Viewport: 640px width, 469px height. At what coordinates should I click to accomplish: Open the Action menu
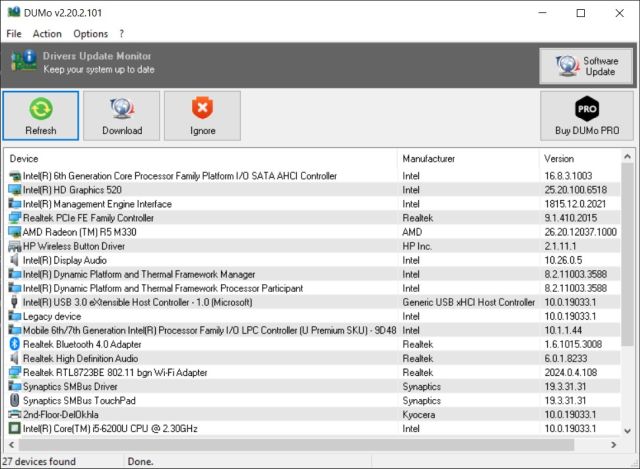pos(47,34)
